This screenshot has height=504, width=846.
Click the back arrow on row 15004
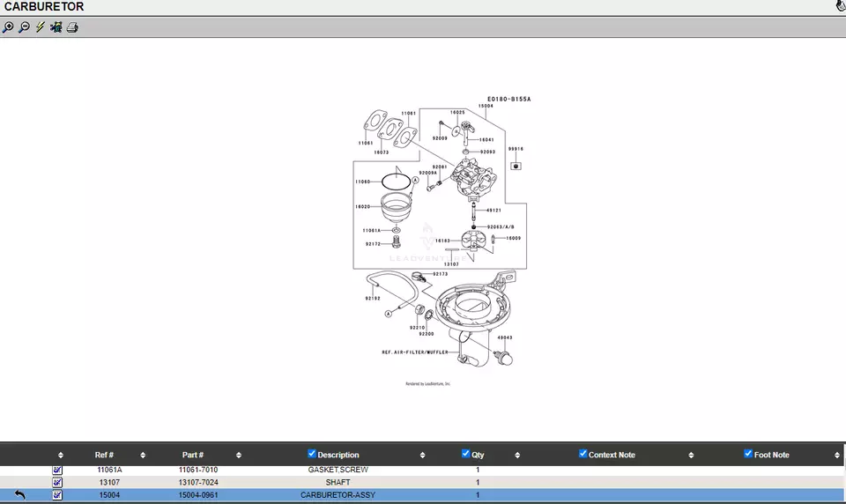pyautogui.click(x=19, y=495)
